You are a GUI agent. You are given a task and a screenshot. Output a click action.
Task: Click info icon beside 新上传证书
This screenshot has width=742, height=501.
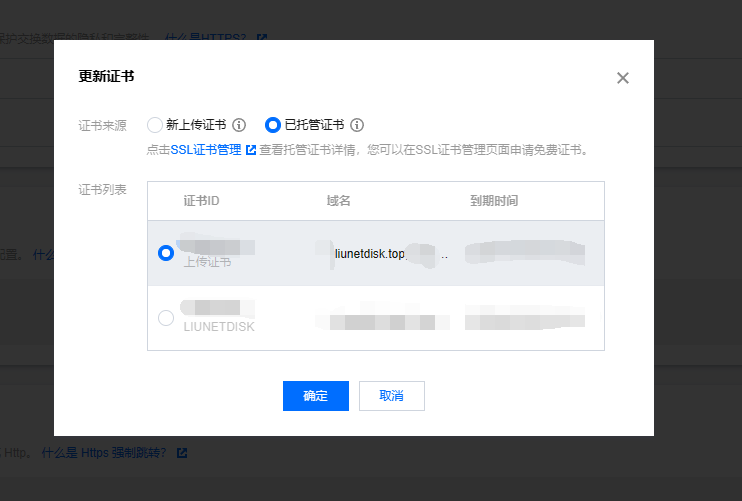[x=239, y=125]
